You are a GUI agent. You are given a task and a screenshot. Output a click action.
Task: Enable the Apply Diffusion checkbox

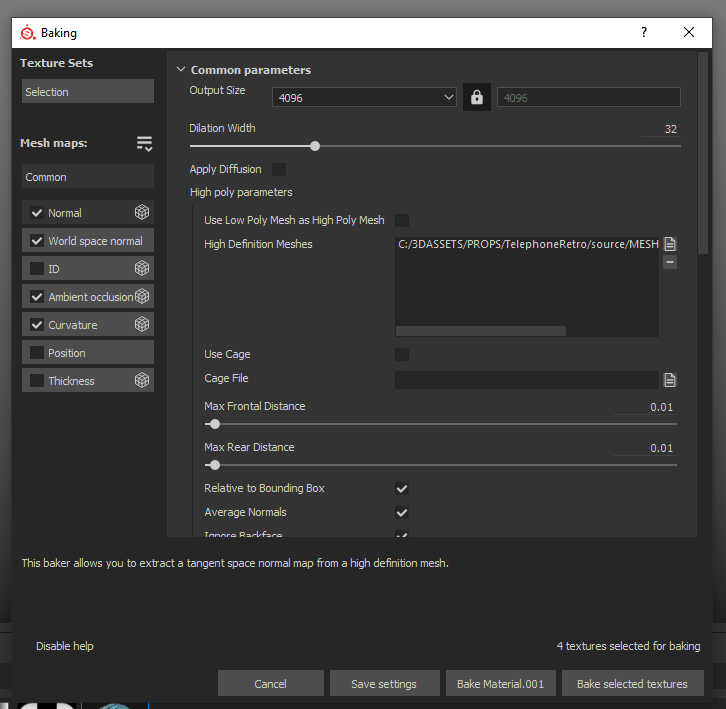tap(279, 170)
